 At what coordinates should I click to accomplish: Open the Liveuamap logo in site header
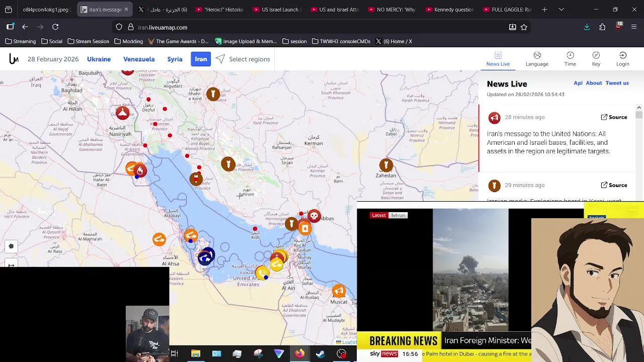pyautogui.click(x=14, y=59)
